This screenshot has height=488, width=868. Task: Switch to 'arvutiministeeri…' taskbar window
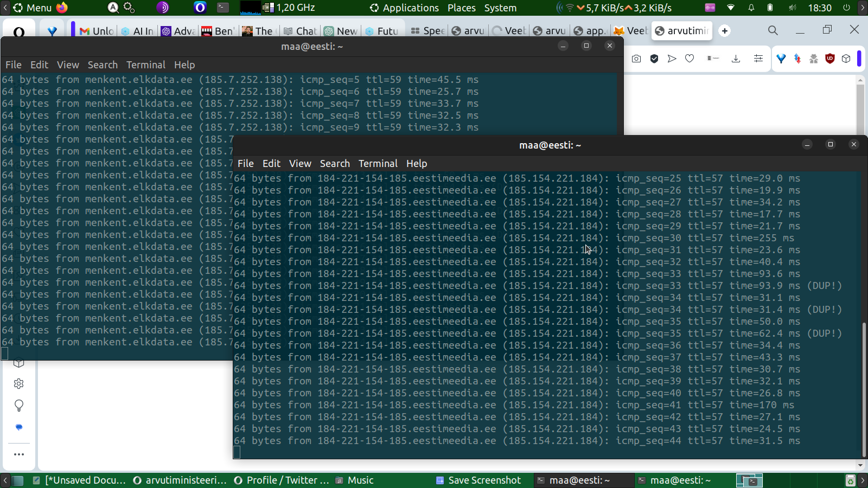[x=180, y=480]
